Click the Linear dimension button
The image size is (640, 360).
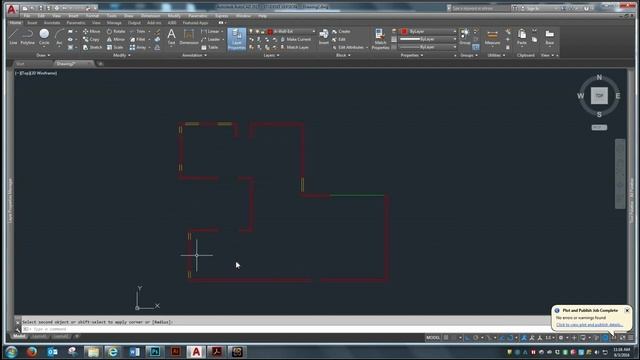[211, 31]
